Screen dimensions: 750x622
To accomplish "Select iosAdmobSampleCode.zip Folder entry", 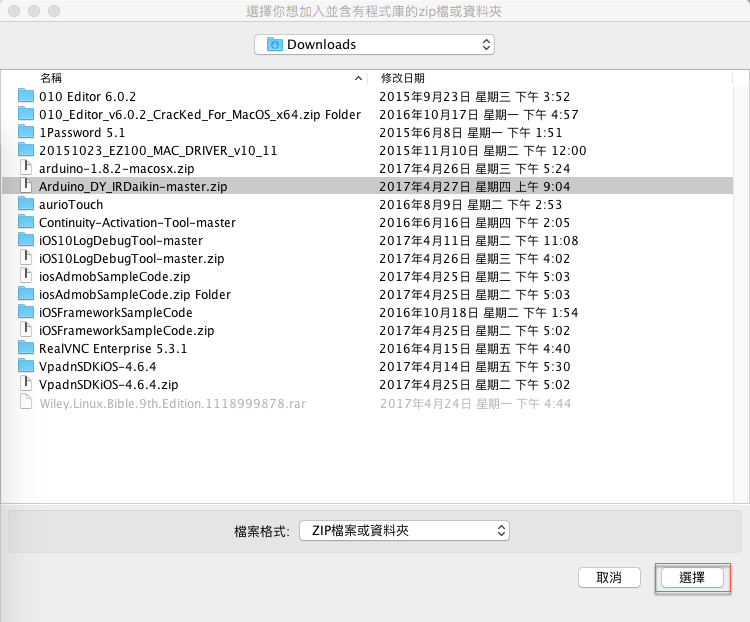I will (x=135, y=294).
